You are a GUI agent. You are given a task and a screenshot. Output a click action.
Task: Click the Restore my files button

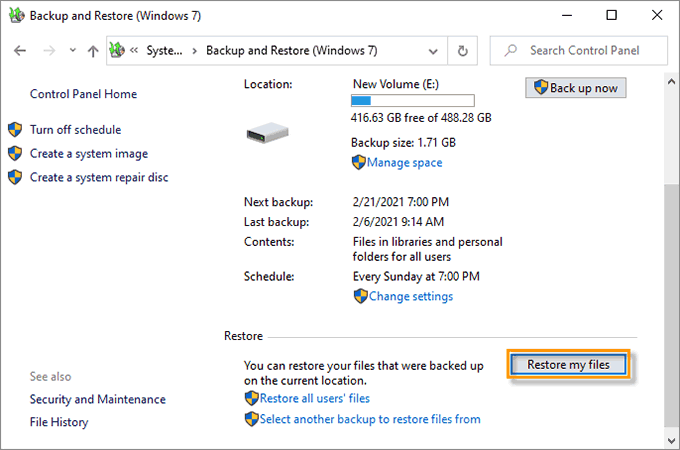tap(568, 365)
